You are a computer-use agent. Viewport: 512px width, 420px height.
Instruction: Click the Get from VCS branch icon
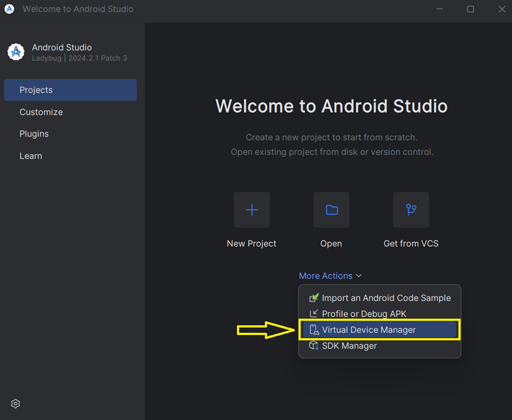(x=411, y=209)
